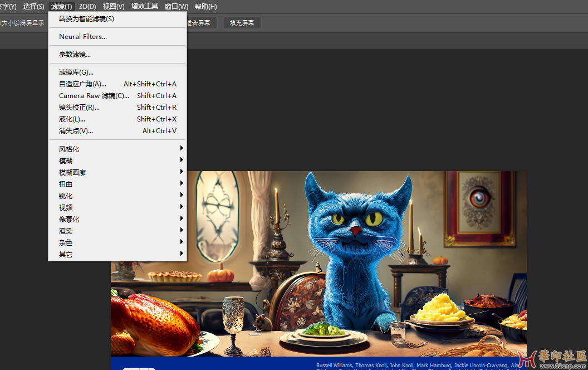Expand the 模糊画廊 submenu

coord(72,173)
